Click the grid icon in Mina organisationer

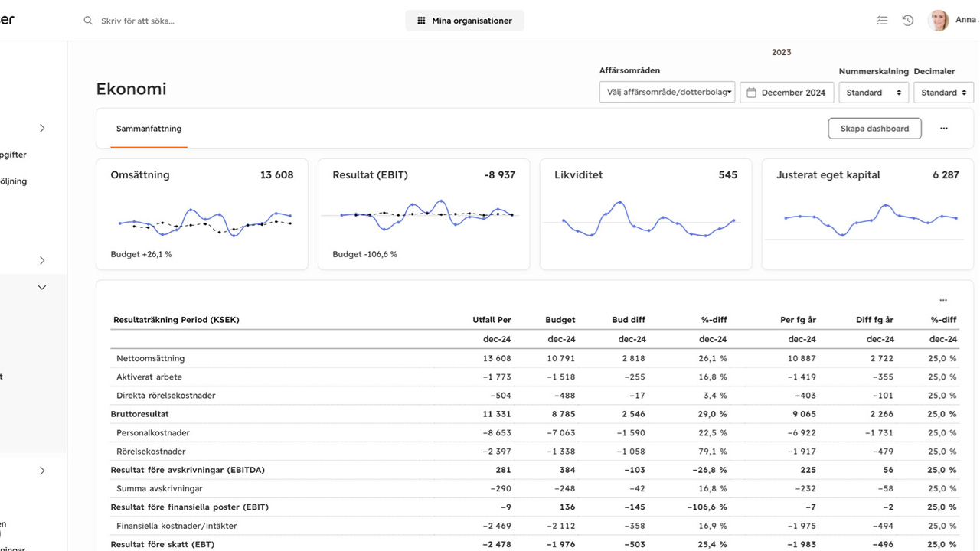pos(421,21)
